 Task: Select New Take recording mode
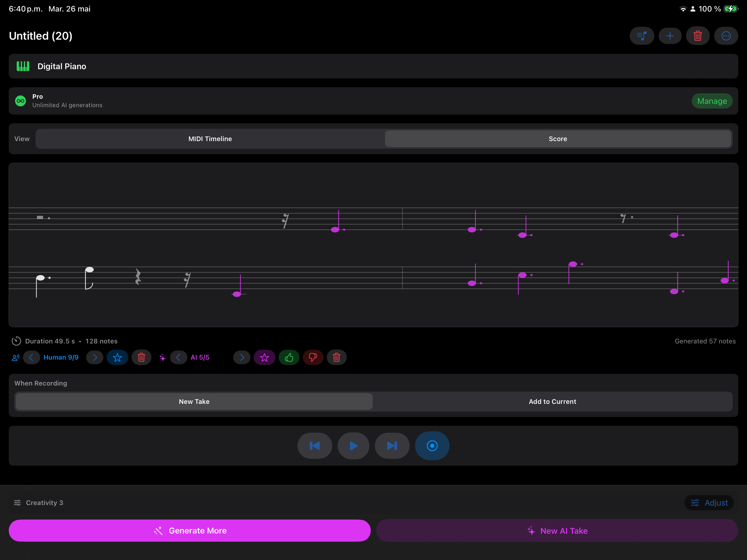tap(194, 402)
